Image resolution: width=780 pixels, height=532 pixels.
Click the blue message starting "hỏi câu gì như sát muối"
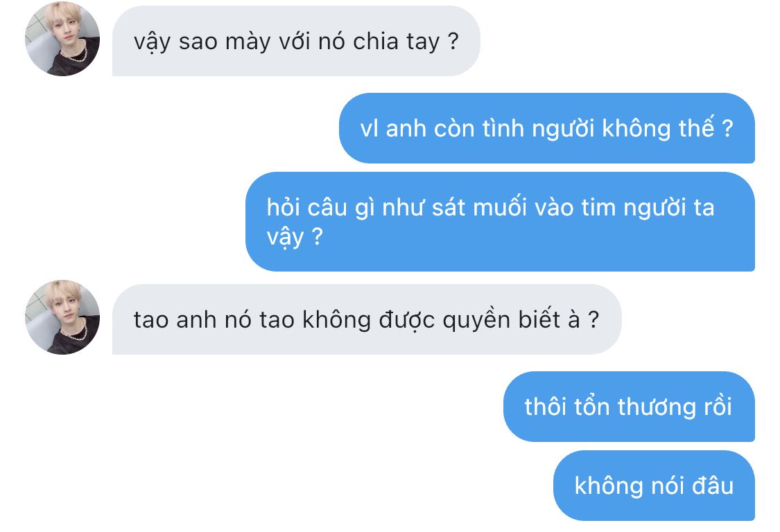click(x=500, y=222)
